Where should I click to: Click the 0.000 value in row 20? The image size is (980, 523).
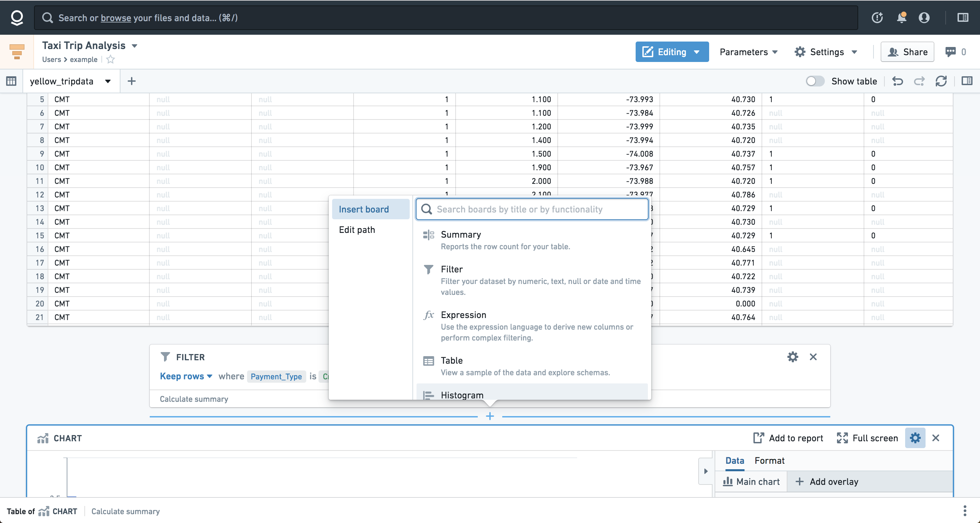(745, 303)
